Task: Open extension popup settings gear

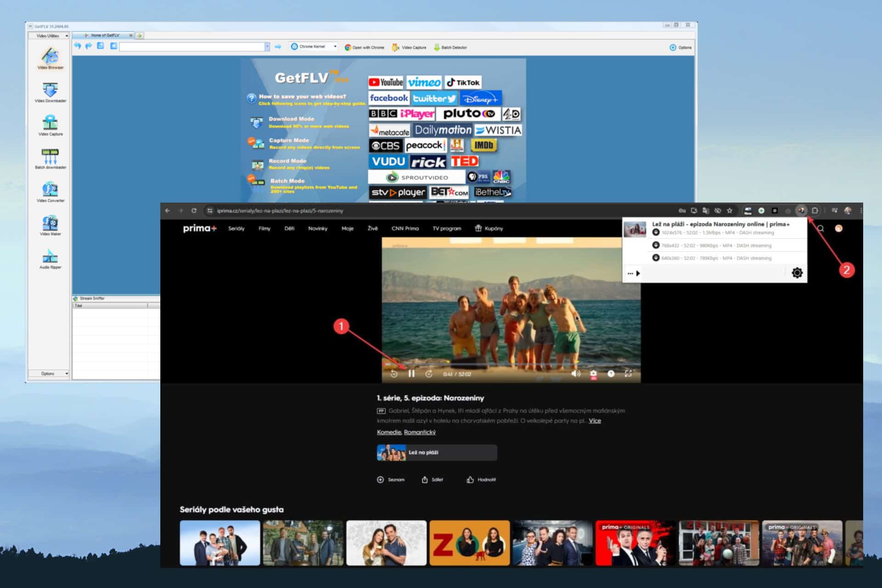Action: pos(797,273)
